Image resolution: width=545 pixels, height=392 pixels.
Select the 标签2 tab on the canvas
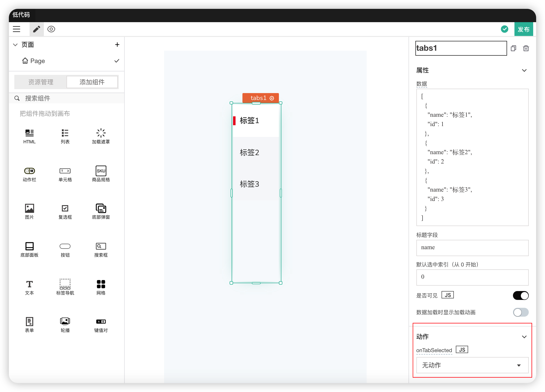click(249, 153)
